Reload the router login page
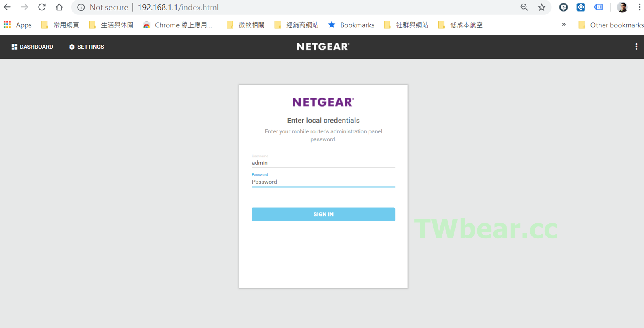This screenshot has width=644, height=328. 42,7
